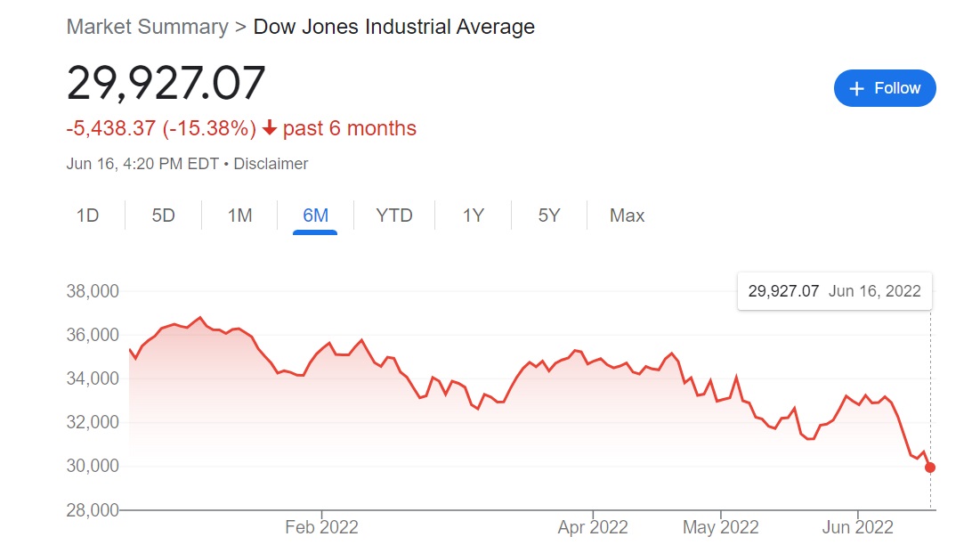Image resolution: width=980 pixels, height=553 pixels.
Task: Select the 1D time range tab
Action: pos(87,216)
